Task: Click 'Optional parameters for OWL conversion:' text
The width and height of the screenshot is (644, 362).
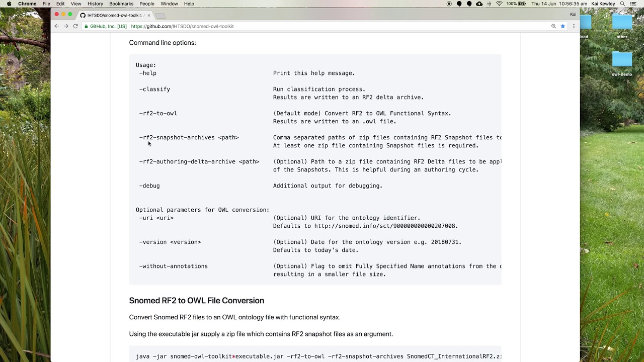Action: (x=203, y=210)
